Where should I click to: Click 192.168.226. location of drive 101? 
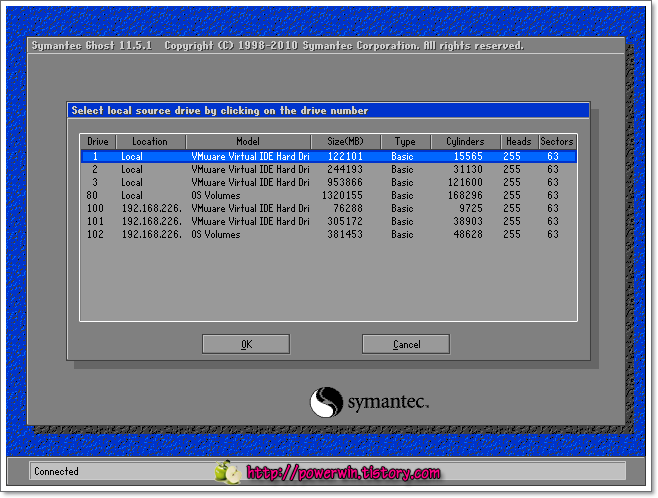tap(152, 222)
